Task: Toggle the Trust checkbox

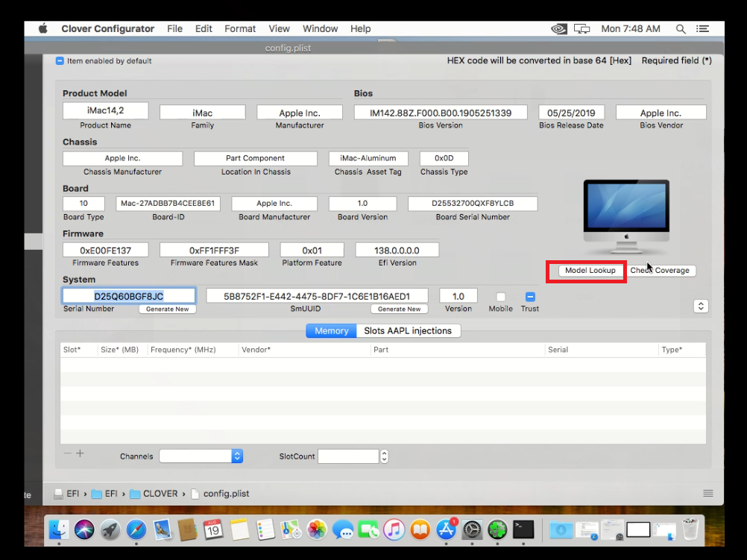Action: click(x=530, y=297)
